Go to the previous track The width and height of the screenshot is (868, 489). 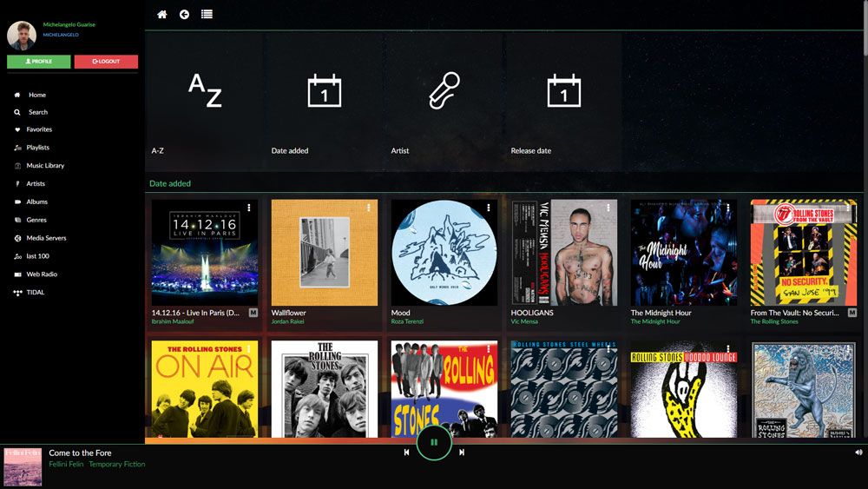click(406, 452)
